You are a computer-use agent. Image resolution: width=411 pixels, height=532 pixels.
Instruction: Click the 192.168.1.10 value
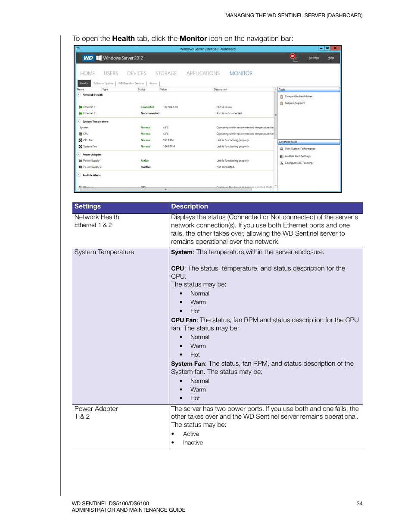(x=170, y=107)
